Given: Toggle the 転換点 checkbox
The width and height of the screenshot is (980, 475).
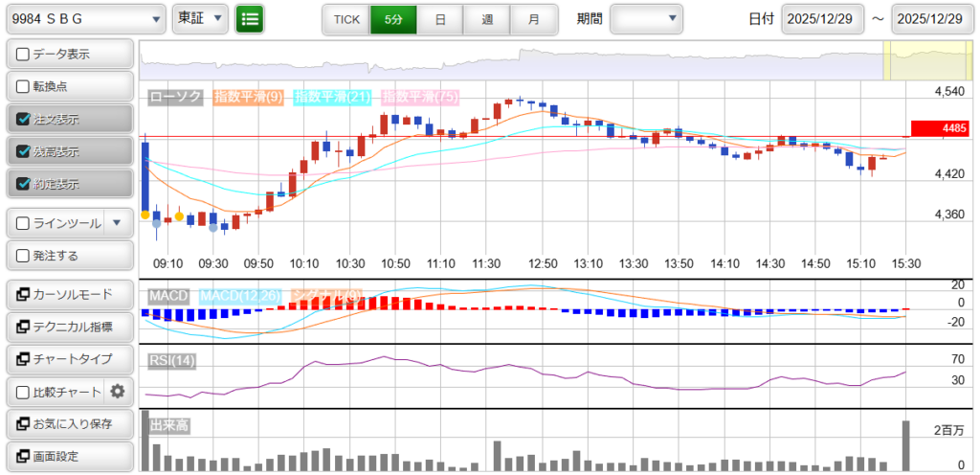Looking at the screenshot, I should pyautogui.click(x=24, y=86).
